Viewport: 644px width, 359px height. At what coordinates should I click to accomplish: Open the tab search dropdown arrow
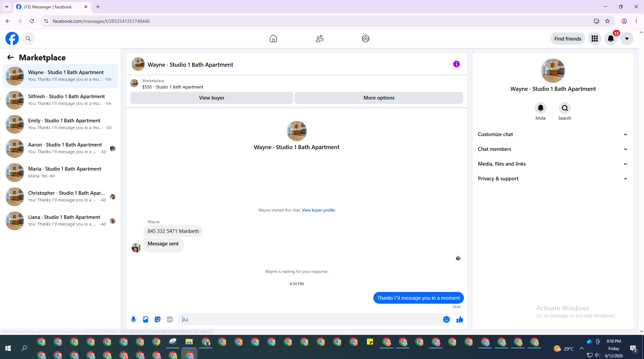coord(7,7)
